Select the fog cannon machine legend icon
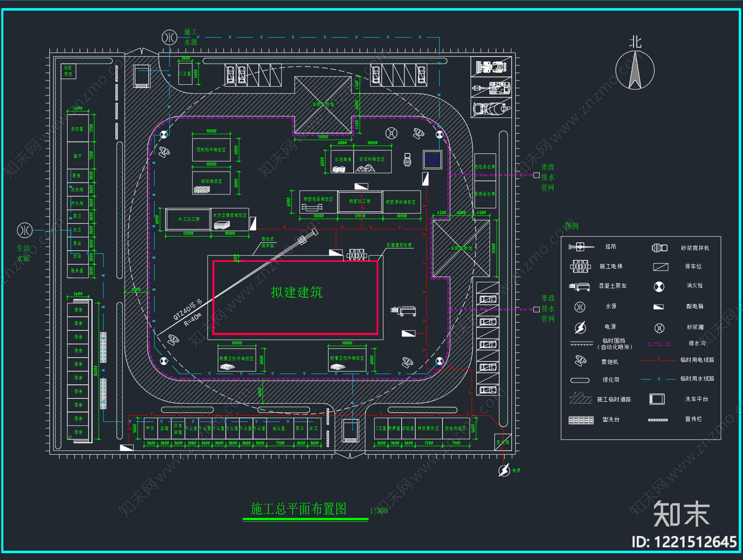Viewport: 743px width, 560px height. 580,360
